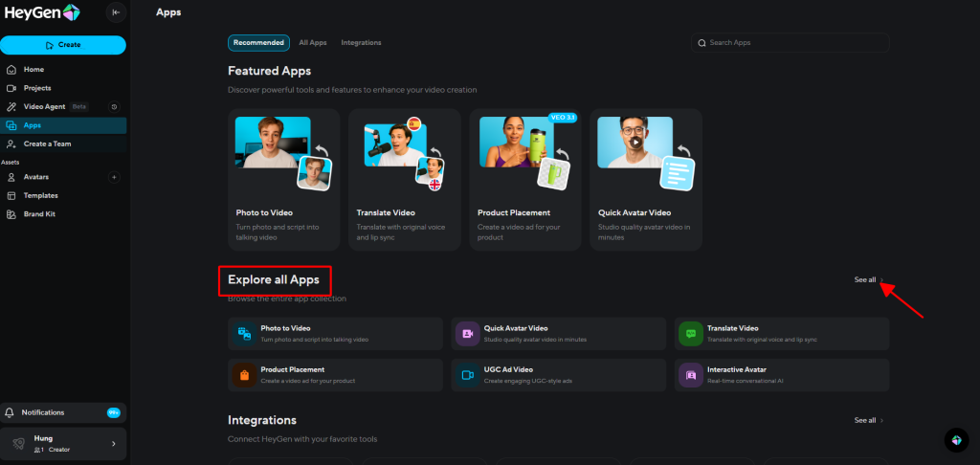Click the Create button
Viewport: 980px width, 465px height.
[63, 45]
